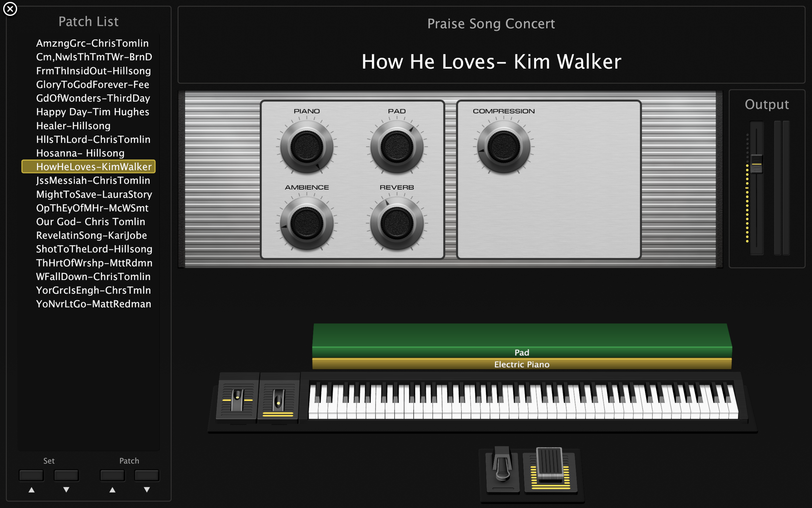Screen dimensions: 812x508
Task: Click the yellow Electric Piano layer
Action: (522, 364)
